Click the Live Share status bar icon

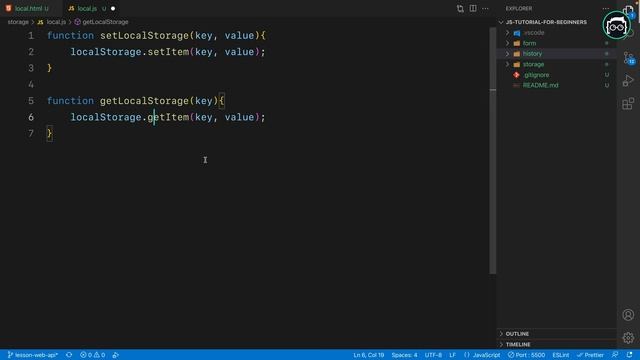[116, 355]
